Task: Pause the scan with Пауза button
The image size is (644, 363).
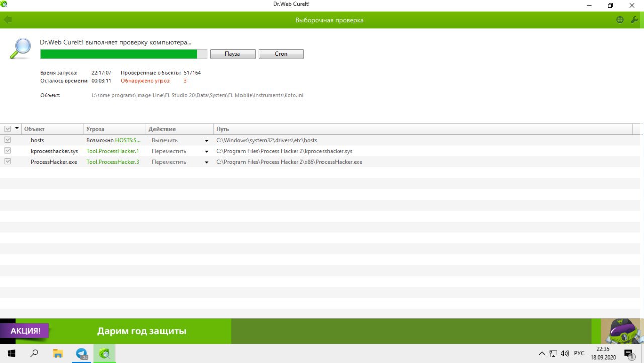Action: coord(233,54)
